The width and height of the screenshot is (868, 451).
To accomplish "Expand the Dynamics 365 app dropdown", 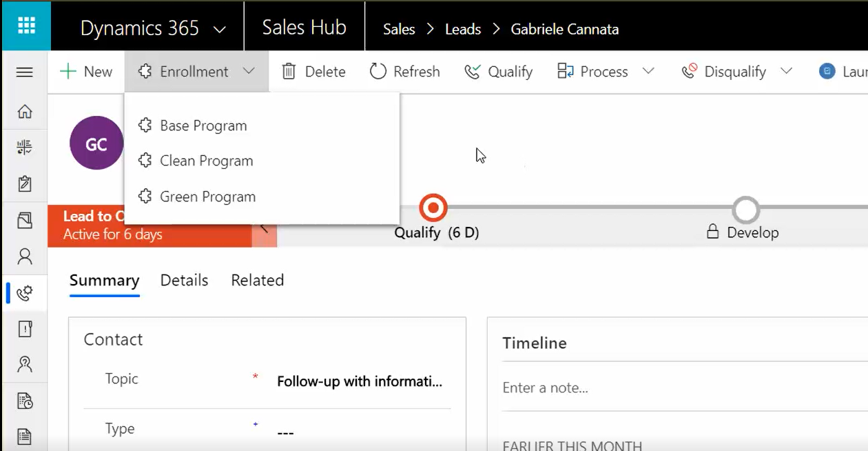I will click(220, 29).
